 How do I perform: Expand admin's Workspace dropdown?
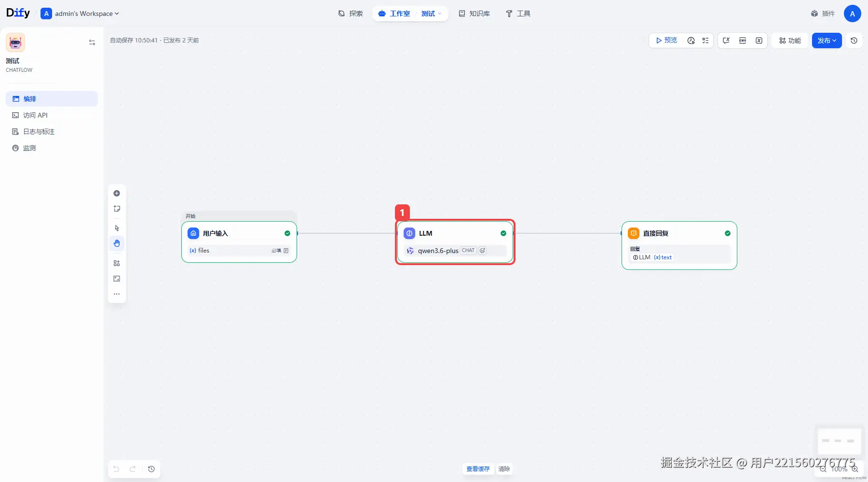(80, 13)
